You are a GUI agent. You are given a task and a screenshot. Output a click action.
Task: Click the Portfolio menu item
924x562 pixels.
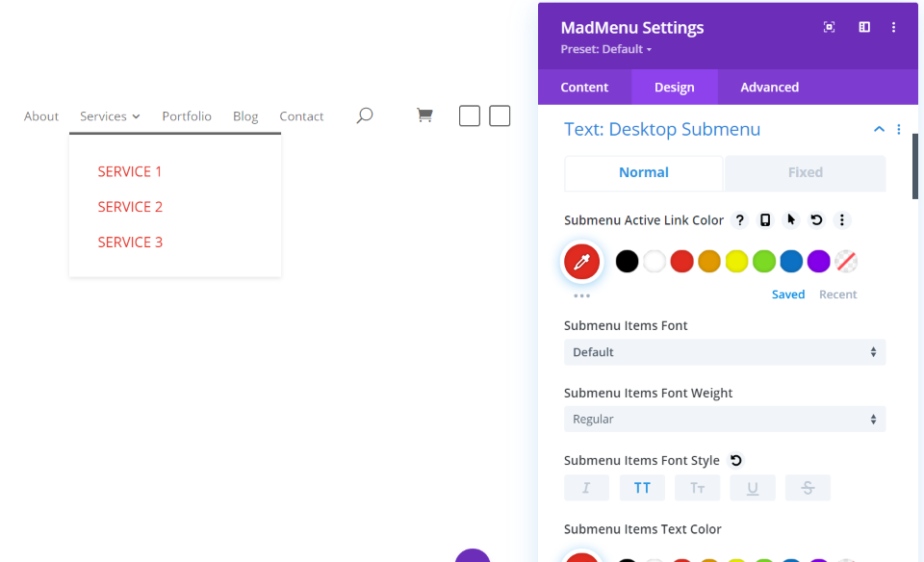point(187,116)
